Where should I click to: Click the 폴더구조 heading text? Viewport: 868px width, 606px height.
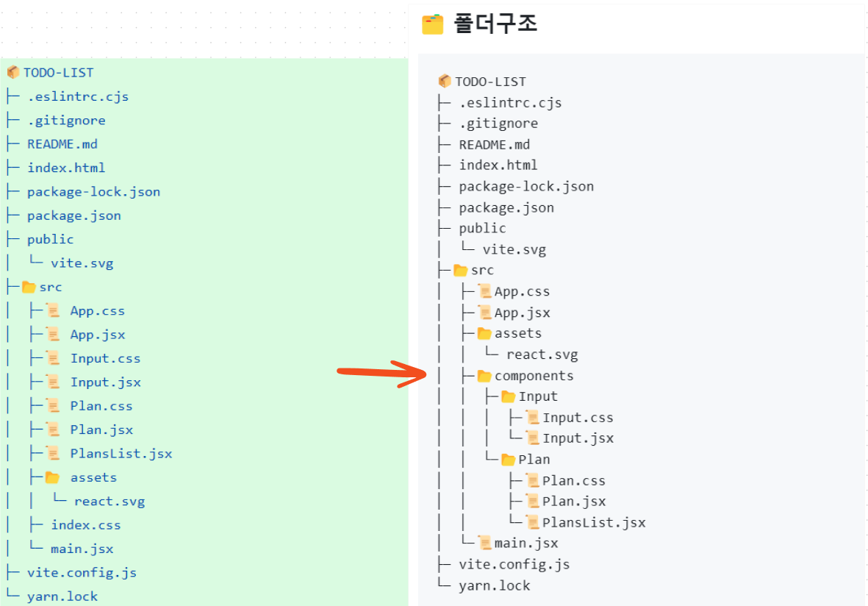click(x=495, y=24)
